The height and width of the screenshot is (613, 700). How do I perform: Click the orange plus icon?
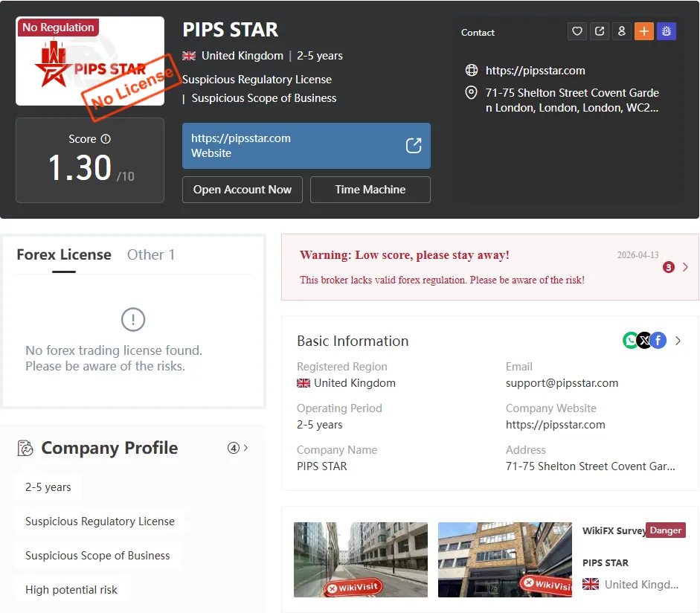[x=643, y=31]
